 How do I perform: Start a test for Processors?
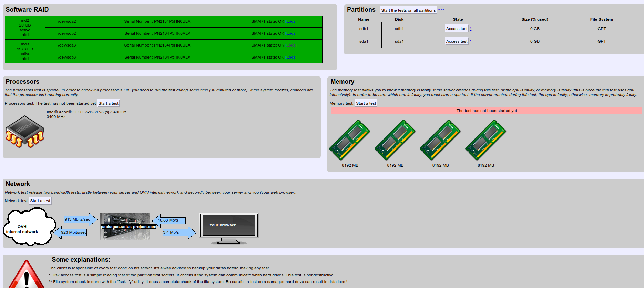tap(108, 103)
